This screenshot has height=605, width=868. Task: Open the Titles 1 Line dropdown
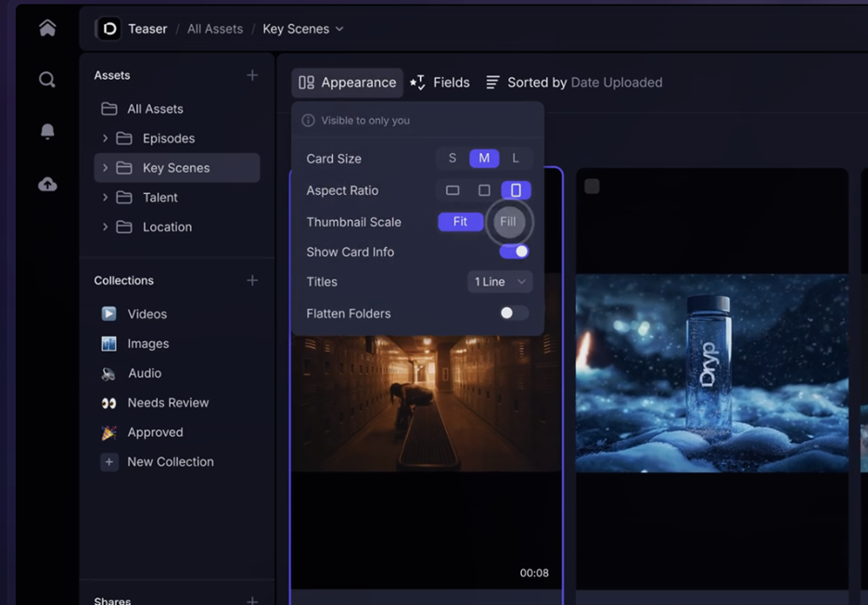[500, 282]
